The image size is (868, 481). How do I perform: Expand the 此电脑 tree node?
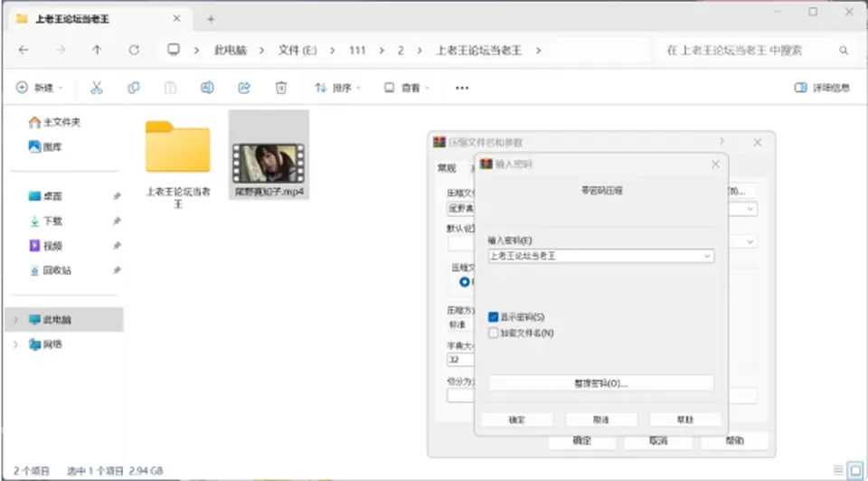(x=16, y=319)
